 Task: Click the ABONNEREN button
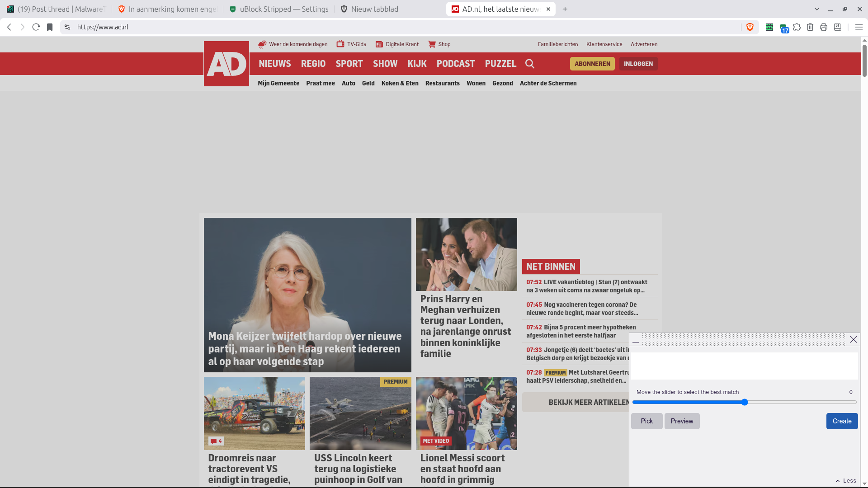click(592, 64)
